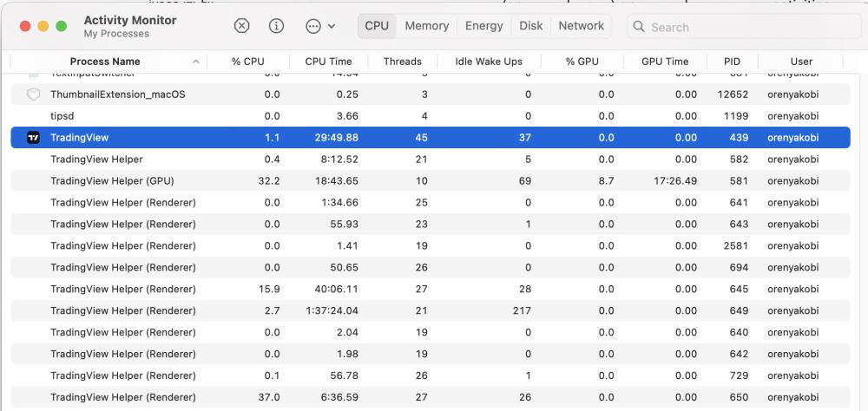Viewport: 868px width, 411px height.
Task: Click PID 1199 cell
Action: pyautogui.click(x=736, y=116)
